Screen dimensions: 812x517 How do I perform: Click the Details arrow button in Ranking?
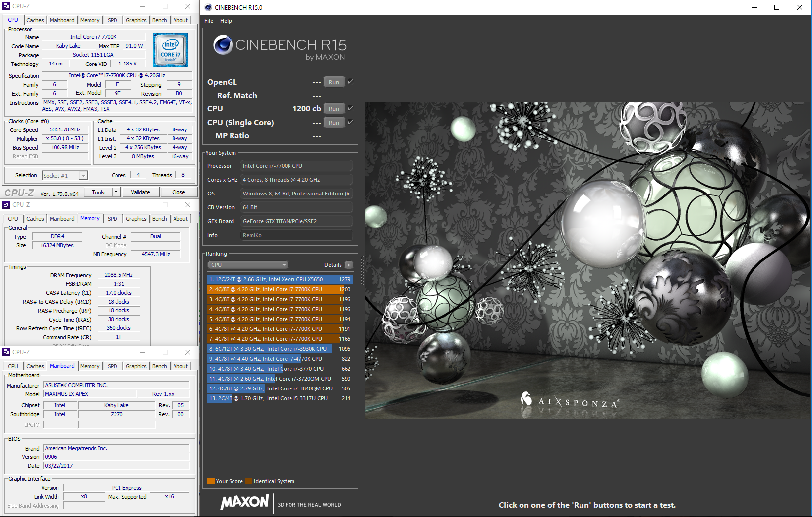point(349,265)
